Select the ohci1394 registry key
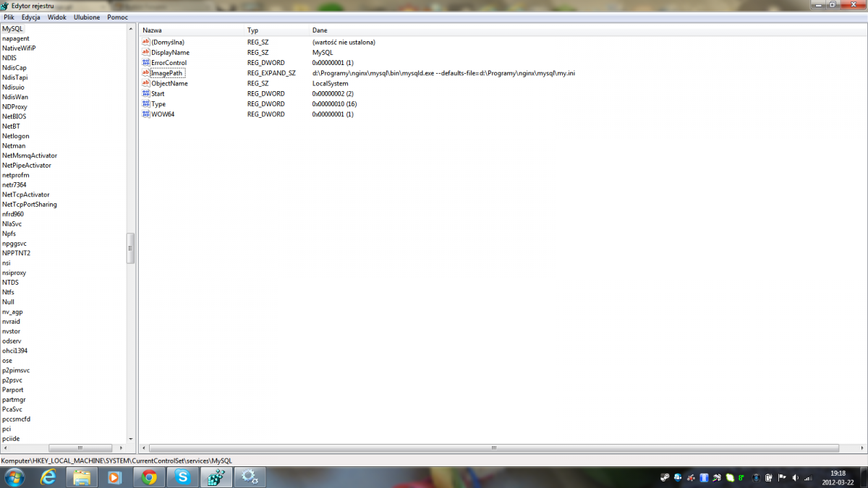 14,351
